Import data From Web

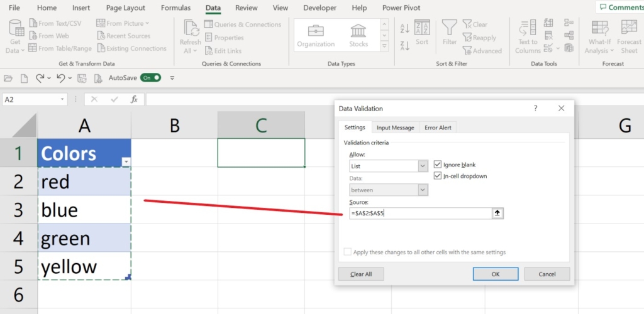[49, 36]
